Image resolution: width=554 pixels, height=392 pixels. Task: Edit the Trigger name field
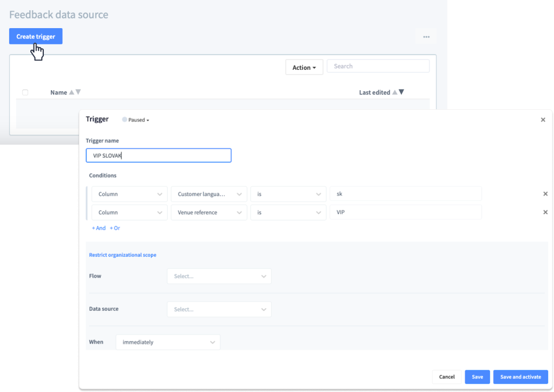pyautogui.click(x=159, y=155)
